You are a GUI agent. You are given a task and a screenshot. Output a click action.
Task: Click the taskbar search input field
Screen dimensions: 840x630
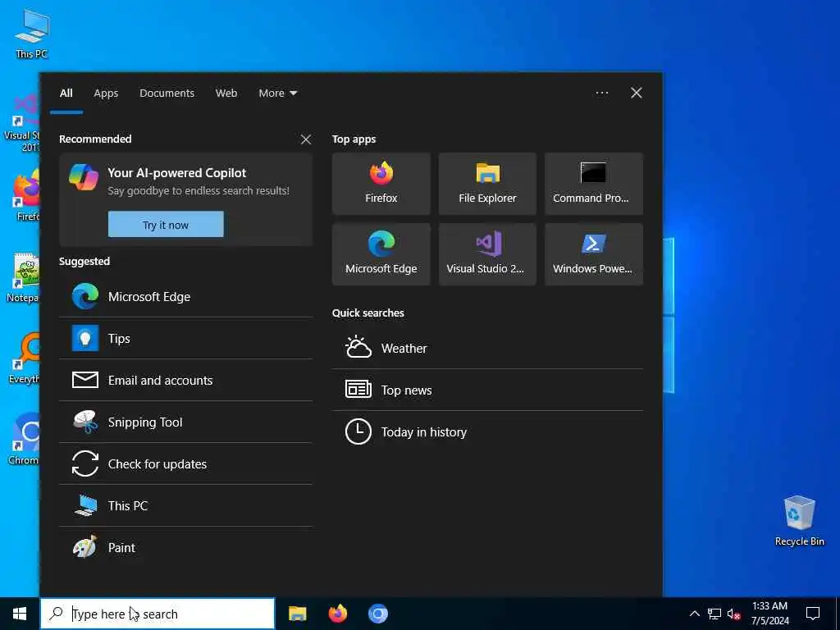coord(157,614)
